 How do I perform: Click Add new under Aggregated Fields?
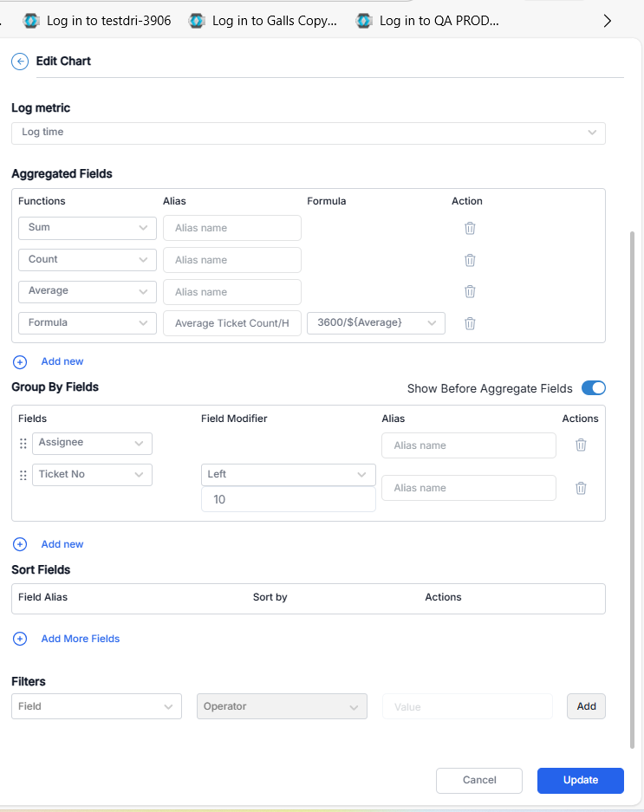(62, 361)
